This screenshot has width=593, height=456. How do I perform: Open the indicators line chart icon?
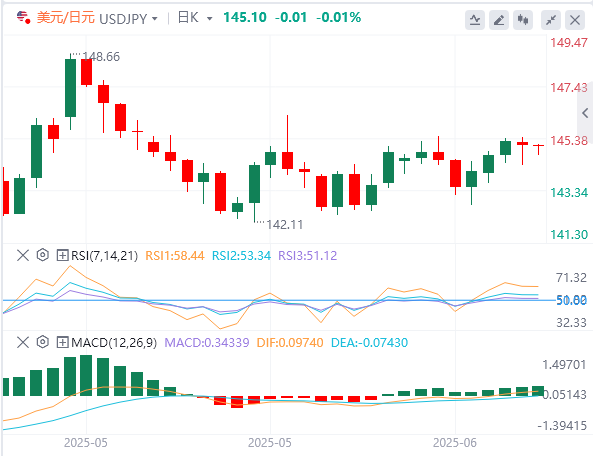click(475, 20)
